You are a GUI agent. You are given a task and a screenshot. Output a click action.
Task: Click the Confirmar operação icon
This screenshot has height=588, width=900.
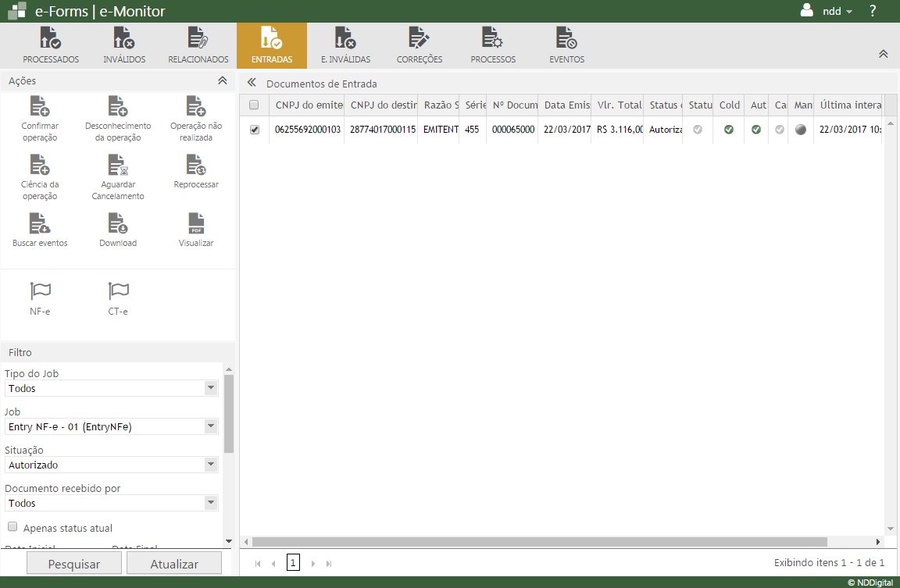[40, 107]
